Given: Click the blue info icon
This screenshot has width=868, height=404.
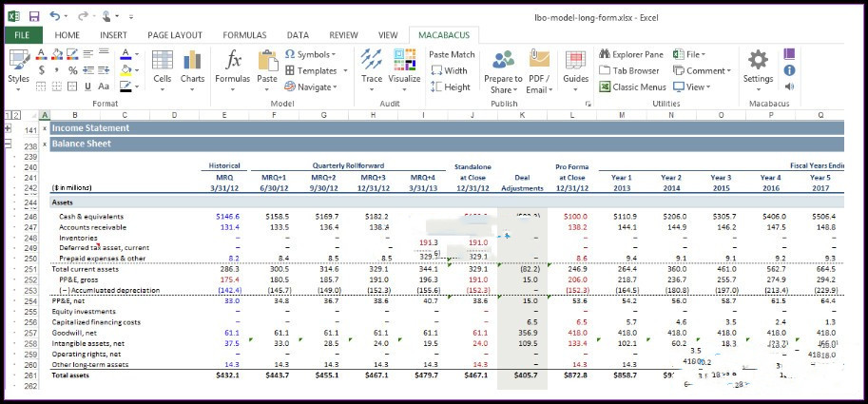Looking at the screenshot, I should coord(789,70).
